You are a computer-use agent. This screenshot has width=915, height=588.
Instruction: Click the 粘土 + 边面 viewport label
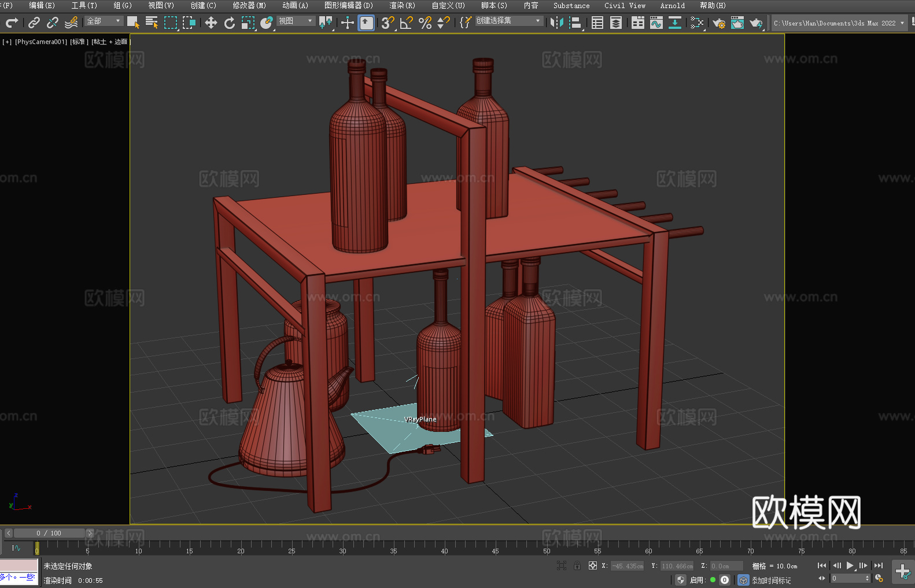point(110,42)
